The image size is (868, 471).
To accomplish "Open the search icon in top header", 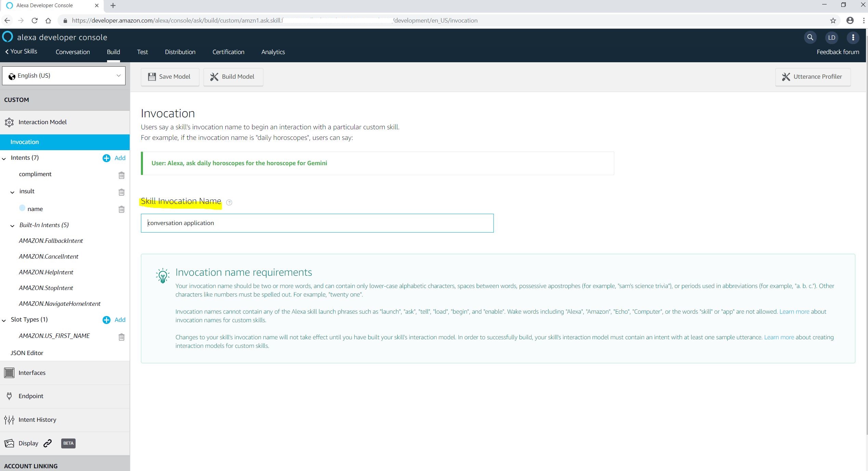I will tap(810, 37).
